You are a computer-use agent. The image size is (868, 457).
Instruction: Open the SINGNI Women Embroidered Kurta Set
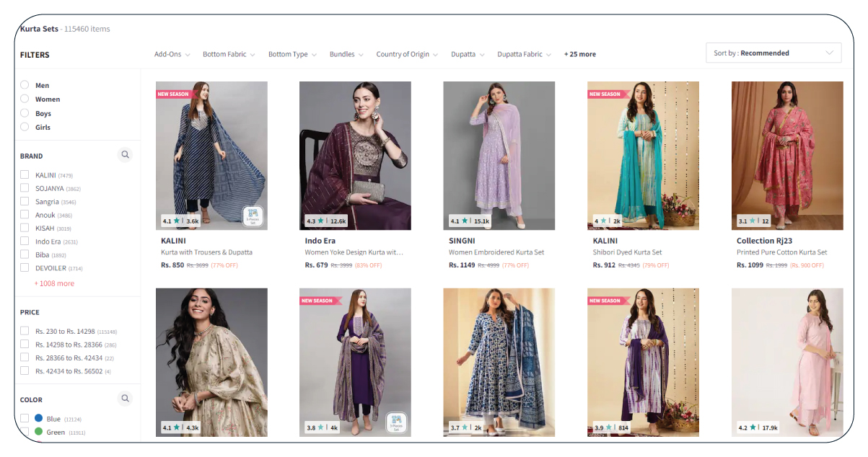496,252
